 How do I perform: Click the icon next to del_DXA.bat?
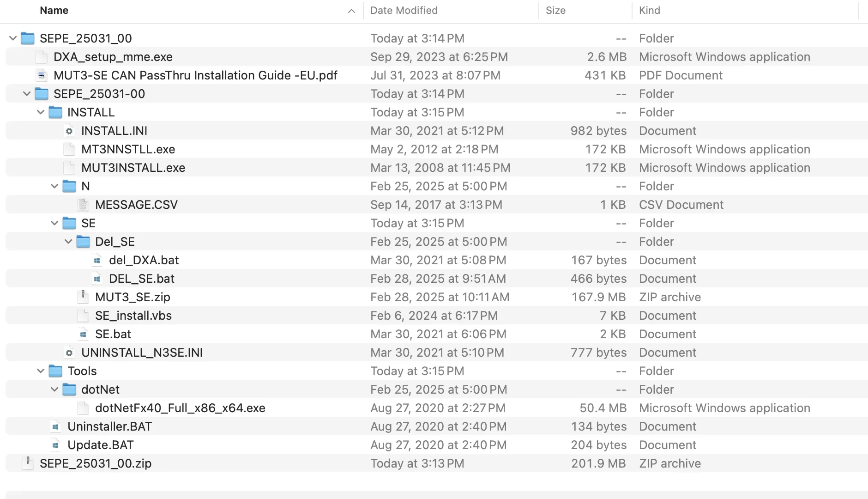click(97, 260)
